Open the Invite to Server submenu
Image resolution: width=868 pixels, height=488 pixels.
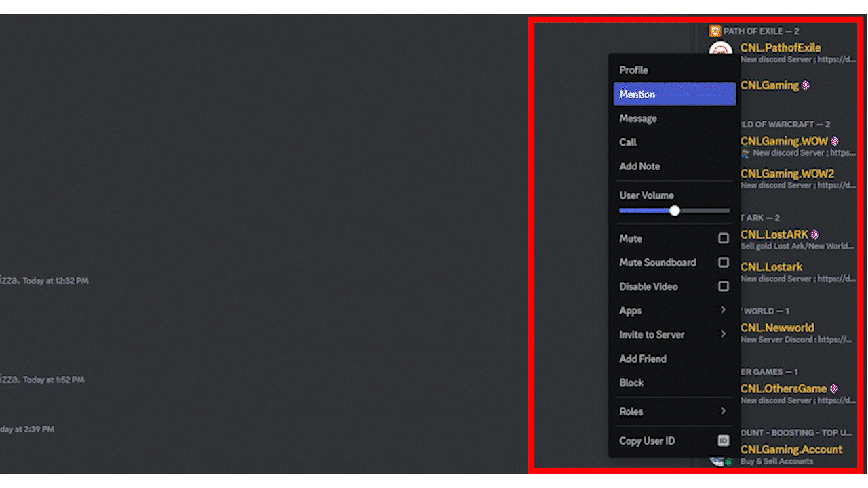click(723, 334)
